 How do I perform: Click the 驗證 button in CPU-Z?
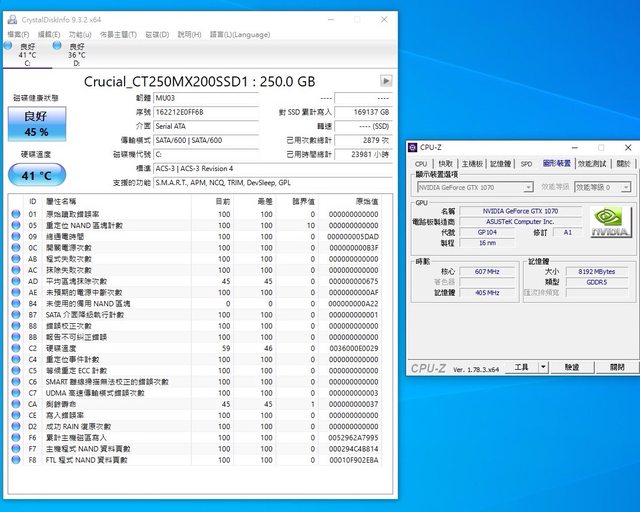coord(571,368)
